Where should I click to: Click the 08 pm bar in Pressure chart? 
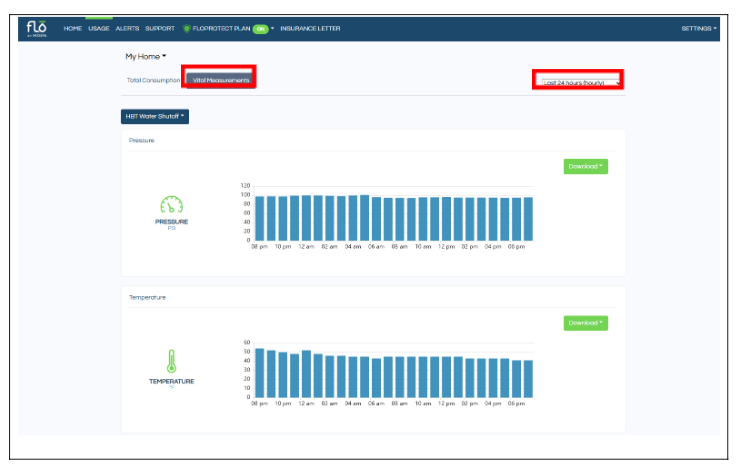(259, 218)
